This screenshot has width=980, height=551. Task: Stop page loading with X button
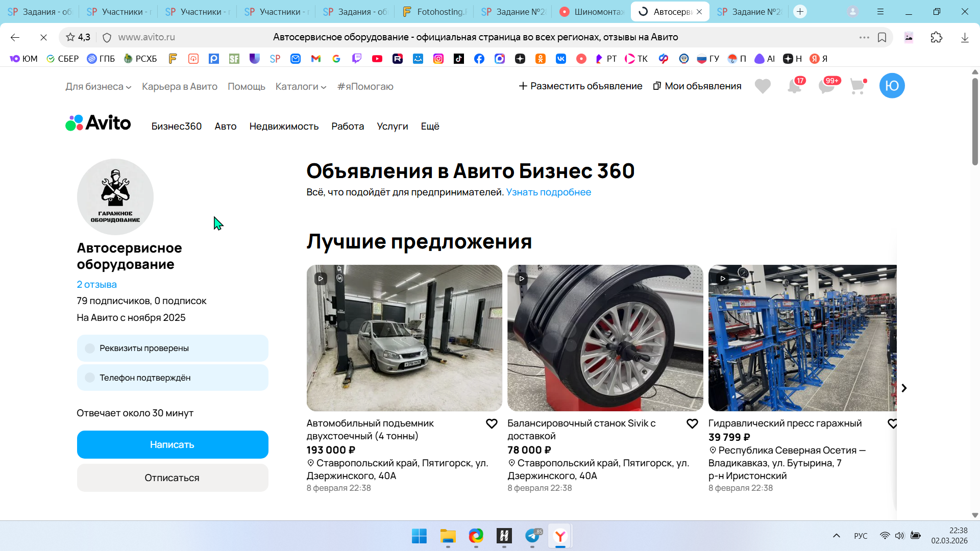pos(43,37)
